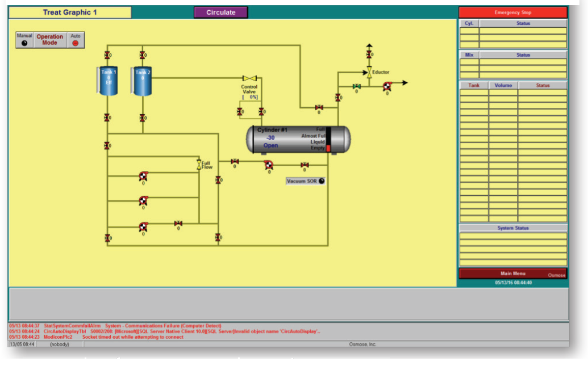Select the pump below Cylinder #1
The height and width of the screenshot is (387, 588).
coord(269,165)
